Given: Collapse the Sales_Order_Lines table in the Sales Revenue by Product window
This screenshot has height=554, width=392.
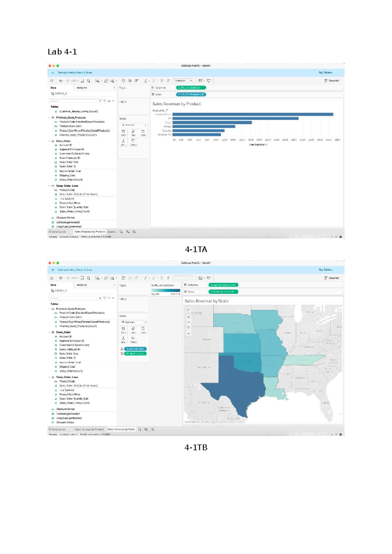Looking at the screenshot, I should pyautogui.click(x=50, y=186).
